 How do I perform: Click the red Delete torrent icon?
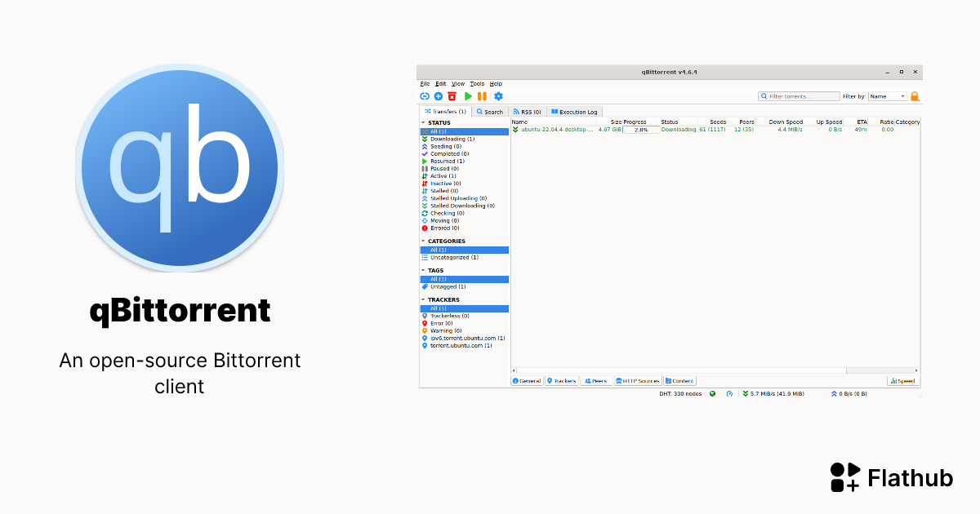(452, 95)
